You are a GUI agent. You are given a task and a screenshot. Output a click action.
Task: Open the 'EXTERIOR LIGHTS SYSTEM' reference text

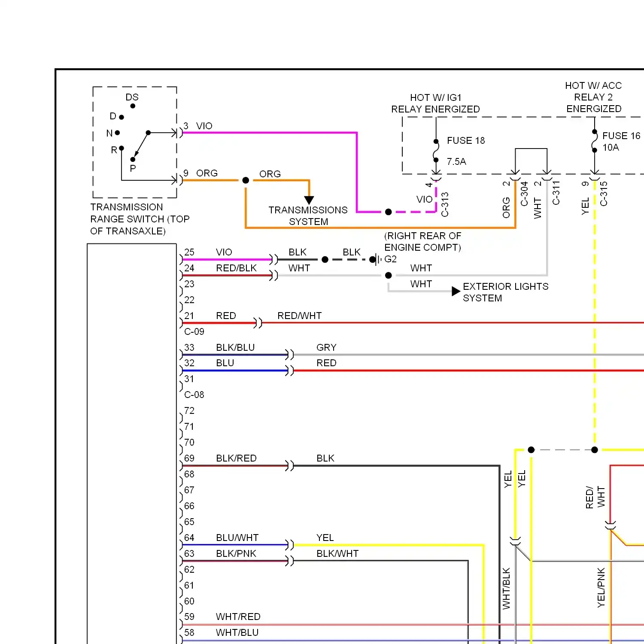pyautogui.click(x=506, y=292)
